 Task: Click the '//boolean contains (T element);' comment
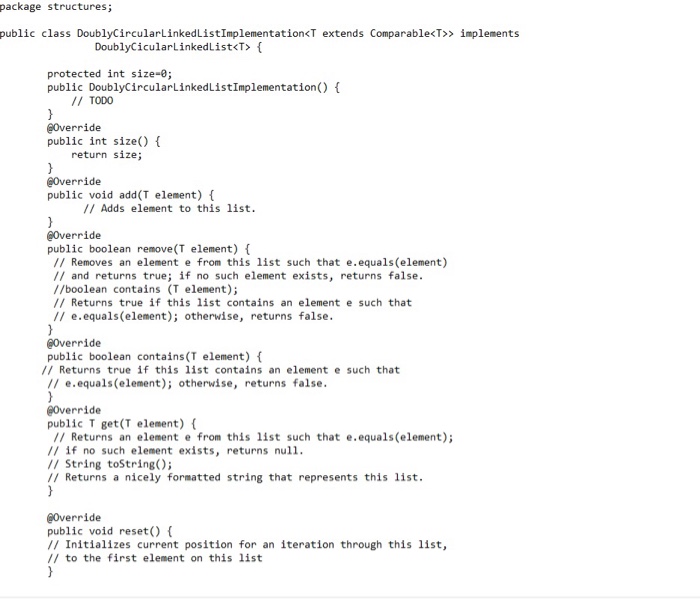point(146,289)
